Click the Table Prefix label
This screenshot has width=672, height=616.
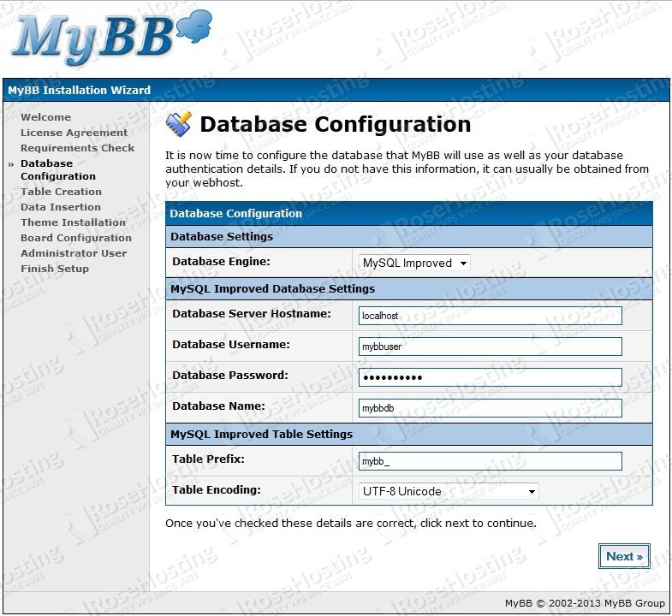(x=208, y=459)
